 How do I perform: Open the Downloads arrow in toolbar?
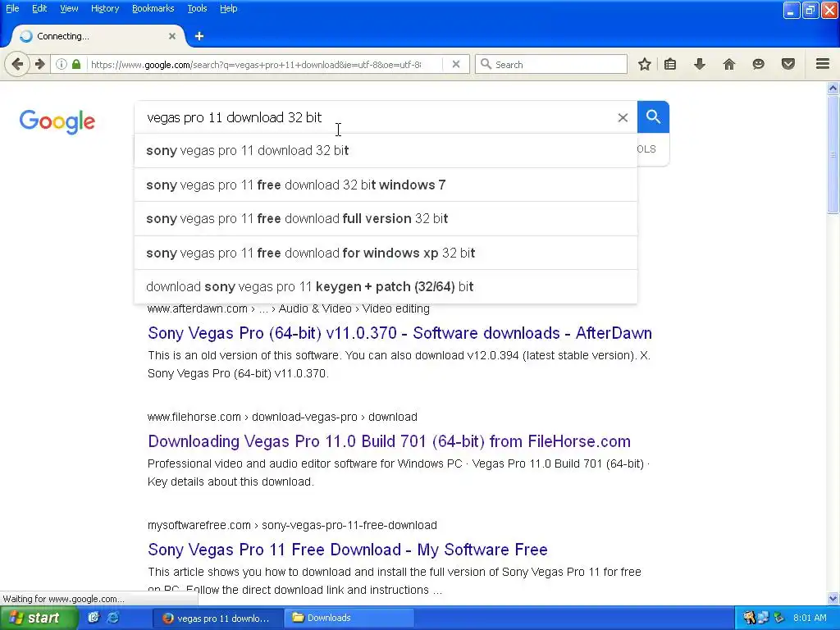pos(699,64)
